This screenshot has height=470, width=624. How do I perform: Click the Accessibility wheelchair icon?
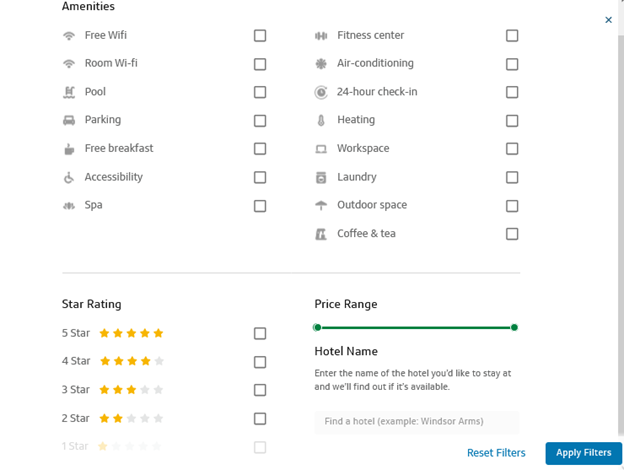click(69, 177)
